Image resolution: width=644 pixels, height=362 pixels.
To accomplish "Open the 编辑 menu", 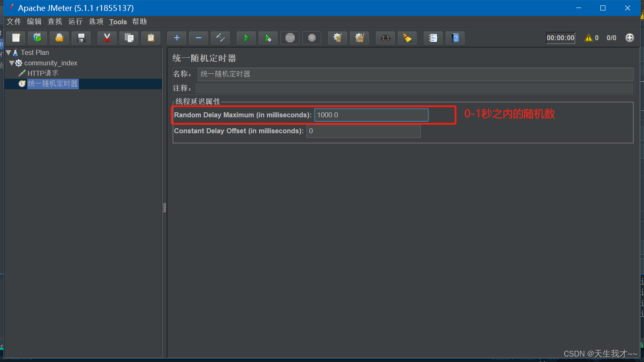I will tap(34, 22).
